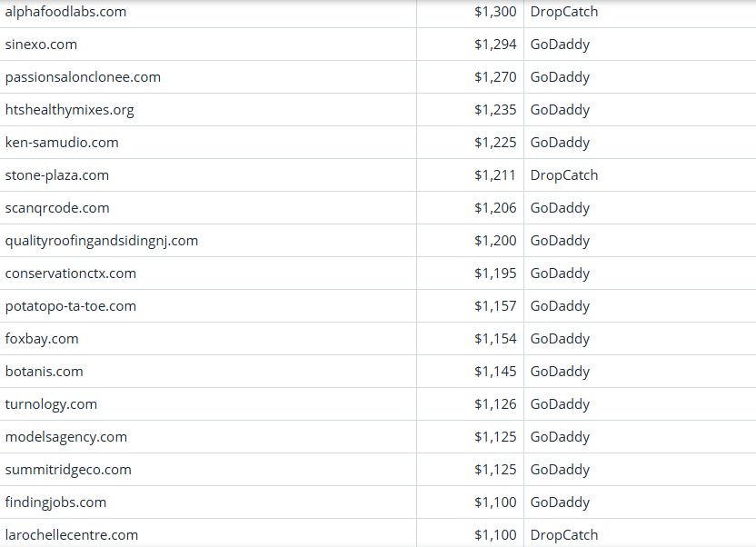This screenshot has width=756, height=547.
Task: Select modelsagency.com domain name
Action: click(65, 437)
